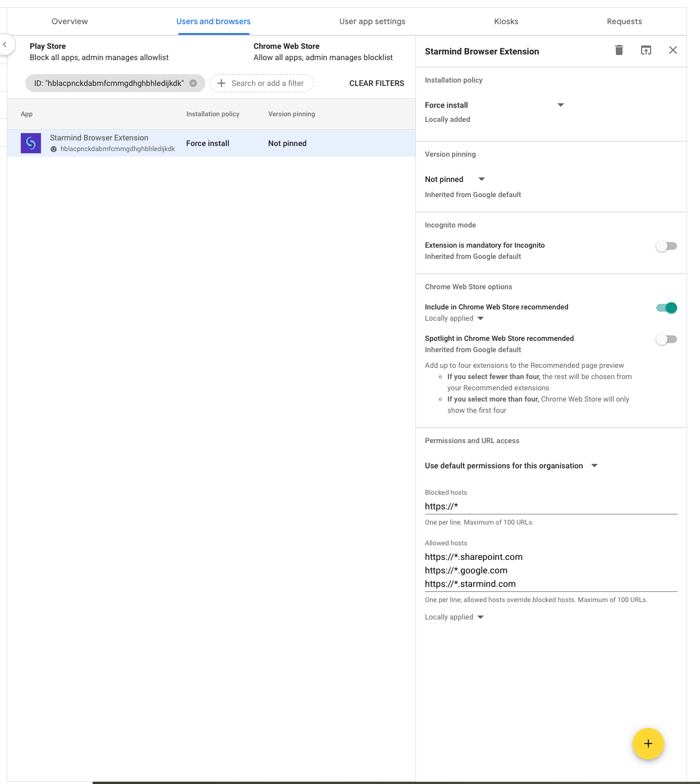Open the Requests tab
This screenshot has height=784, width=700.
tap(624, 21)
